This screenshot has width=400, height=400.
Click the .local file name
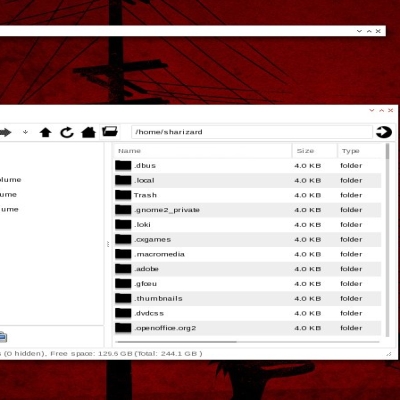tap(144, 180)
